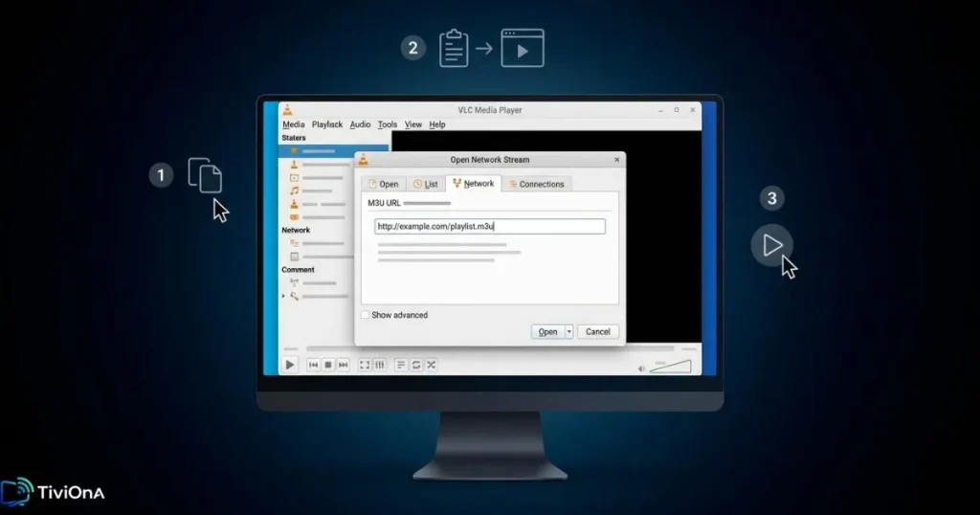Toggle the loop/repeat icon
980x515 pixels.
(416, 365)
